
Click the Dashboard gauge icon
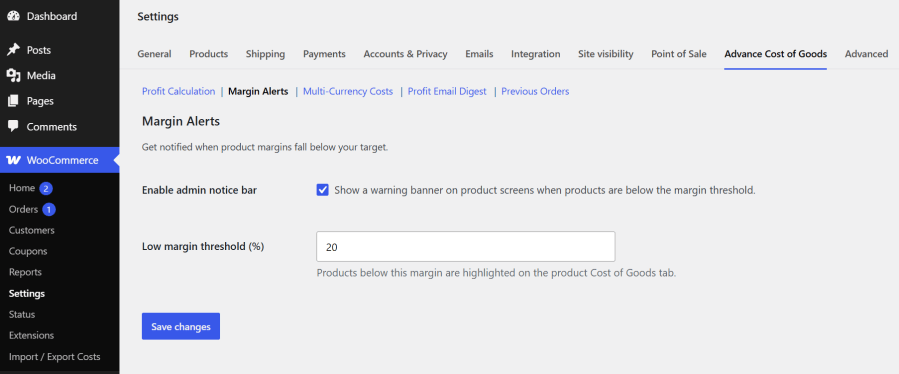[x=13, y=16]
